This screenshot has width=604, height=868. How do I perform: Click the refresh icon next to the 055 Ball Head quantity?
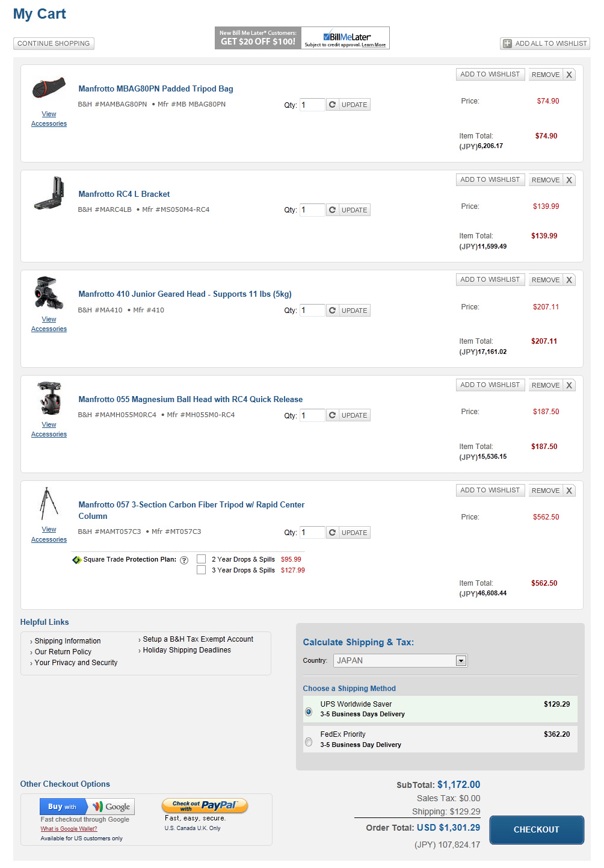point(332,415)
